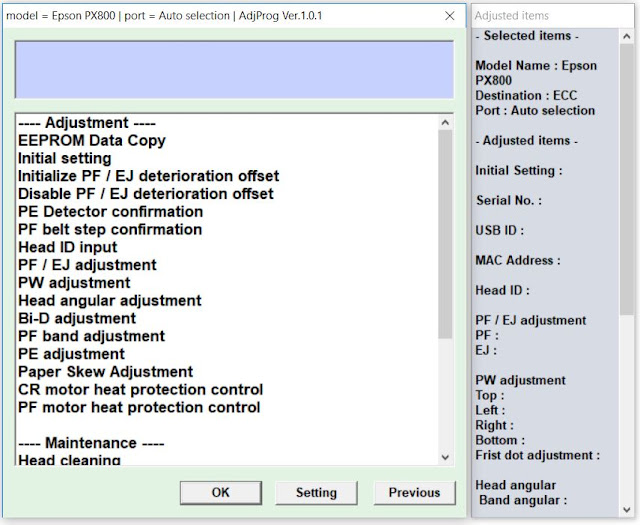Click the Initial Setting entry in Adjusted items
Viewport: 640px width, 525px height.
click(519, 171)
